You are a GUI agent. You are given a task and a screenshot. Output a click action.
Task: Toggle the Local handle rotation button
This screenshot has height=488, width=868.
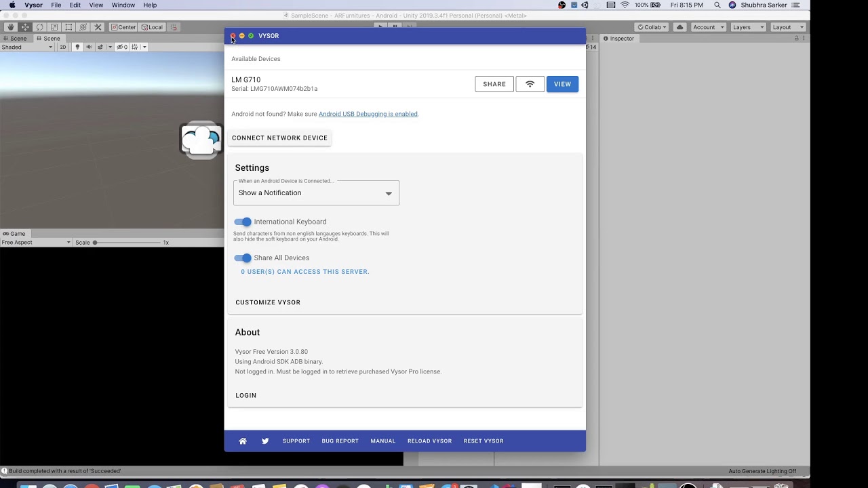(x=152, y=27)
